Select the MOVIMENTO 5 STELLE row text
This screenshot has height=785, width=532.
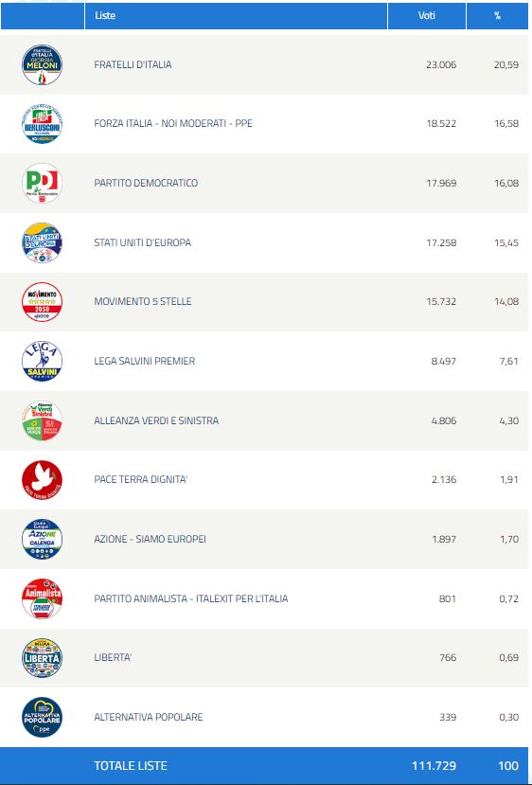tap(143, 301)
